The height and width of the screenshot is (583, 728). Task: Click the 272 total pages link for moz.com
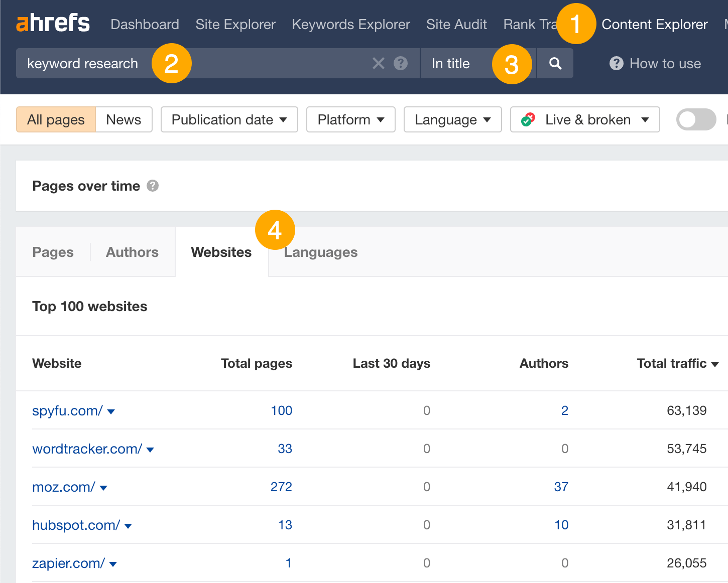click(x=281, y=487)
